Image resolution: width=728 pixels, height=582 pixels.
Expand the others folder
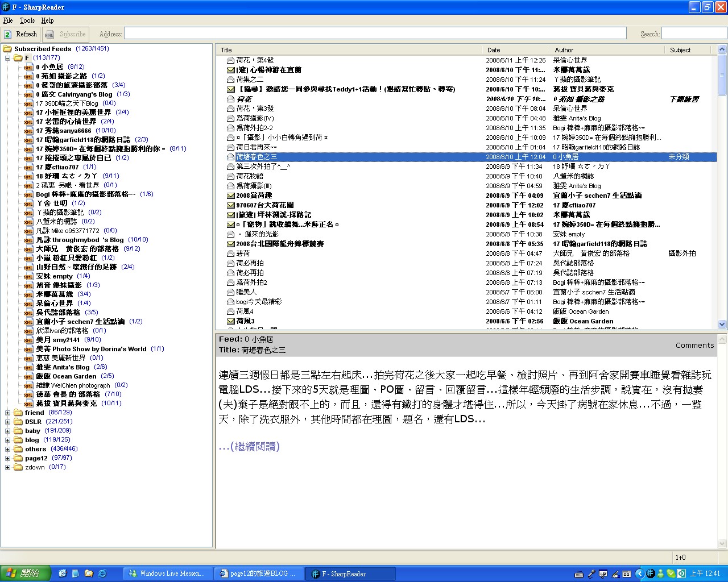(x=8, y=449)
